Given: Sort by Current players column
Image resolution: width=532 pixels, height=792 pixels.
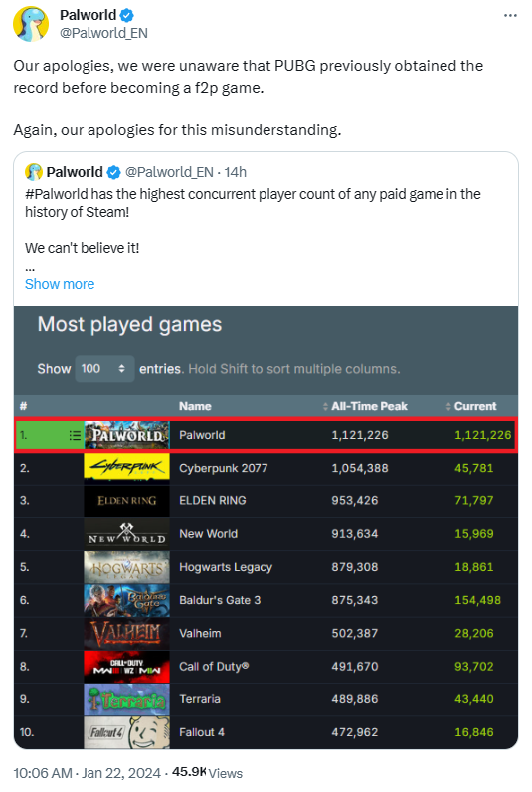Looking at the screenshot, I should (471, 406).
